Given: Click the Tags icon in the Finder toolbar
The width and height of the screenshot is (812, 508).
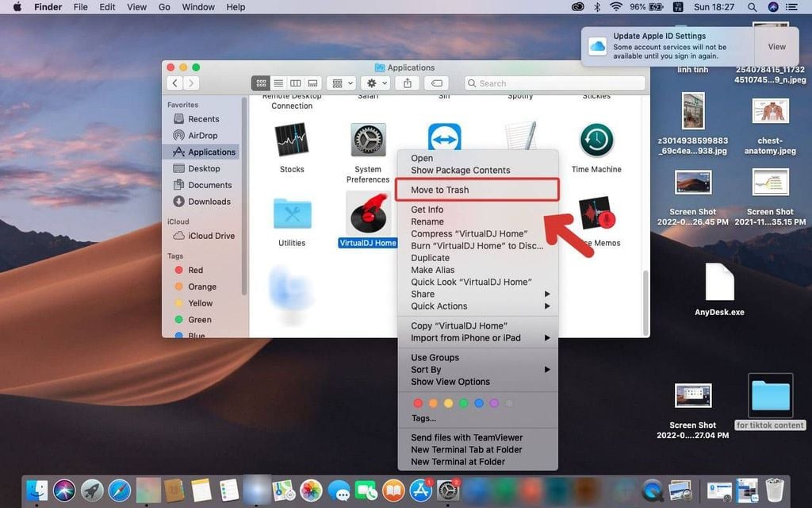Looking at the screenshot, I should click(436, 83).
